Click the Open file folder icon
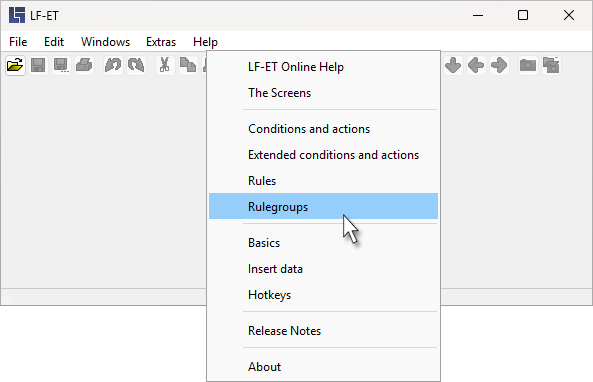 point(15,65)
